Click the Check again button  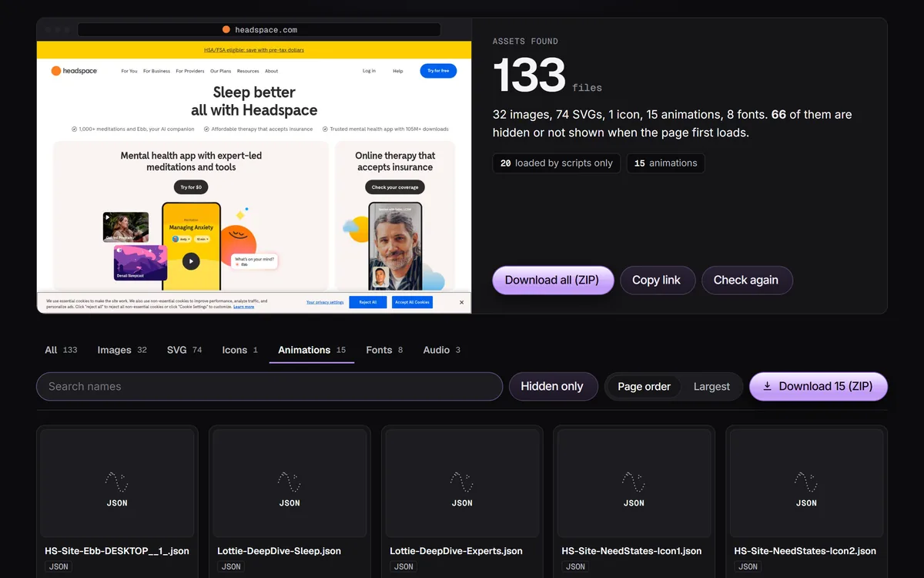point(746,281)
